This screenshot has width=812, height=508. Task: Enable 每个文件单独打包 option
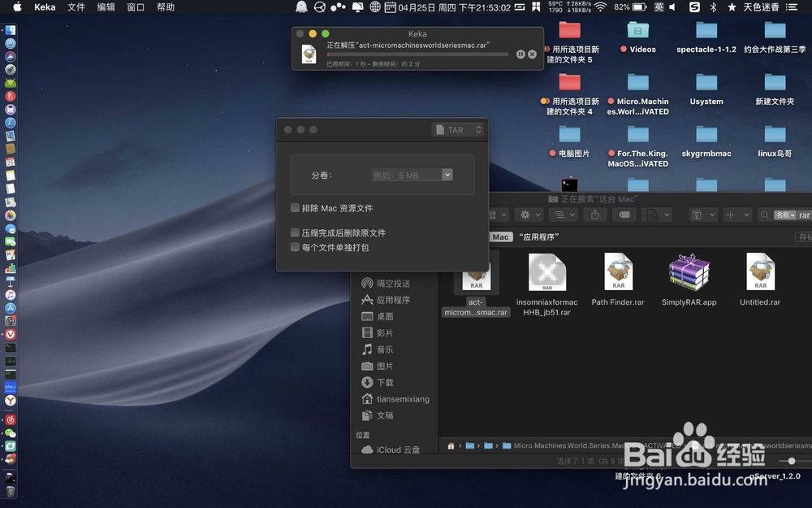pyautogui.click(x=295, y=246)
